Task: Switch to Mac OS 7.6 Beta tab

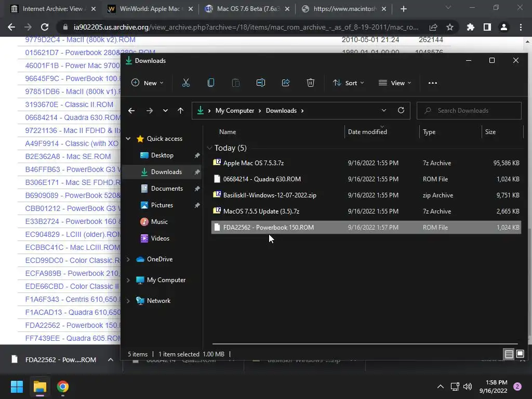Action: (x=247, y=9)
